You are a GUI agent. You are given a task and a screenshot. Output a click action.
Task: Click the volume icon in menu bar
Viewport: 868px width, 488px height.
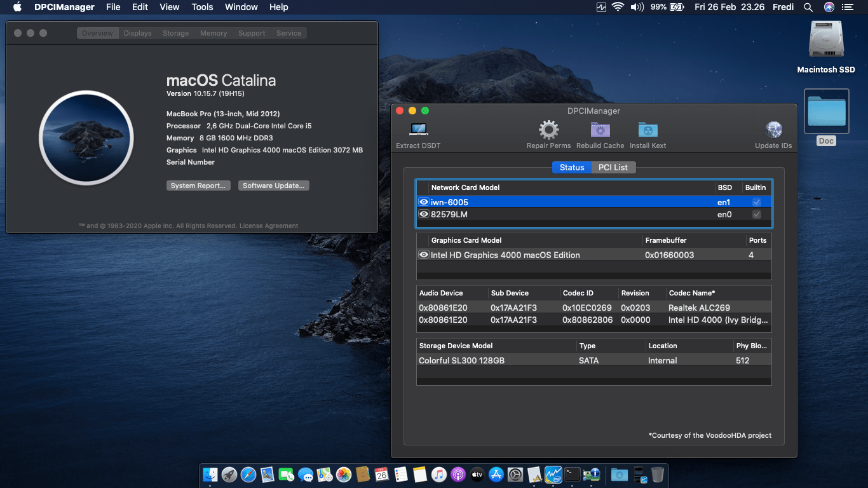pyautogui.click(x=636, y=7)
